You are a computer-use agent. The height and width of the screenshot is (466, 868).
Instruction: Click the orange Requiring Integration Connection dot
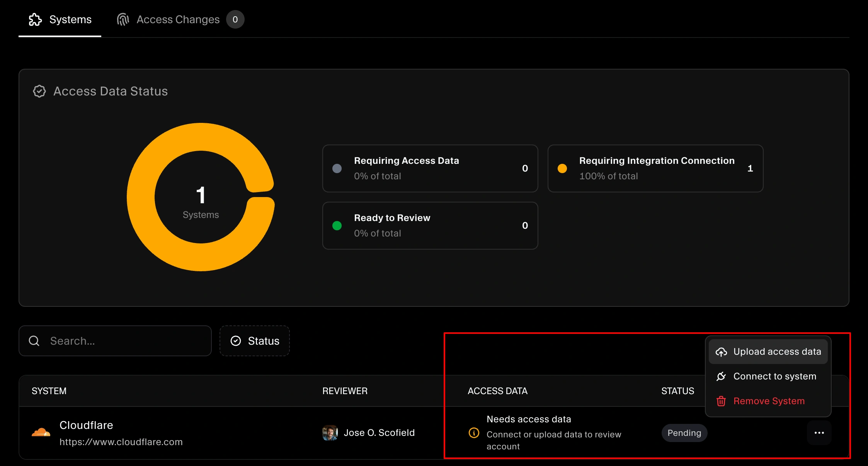pos(562,168)
